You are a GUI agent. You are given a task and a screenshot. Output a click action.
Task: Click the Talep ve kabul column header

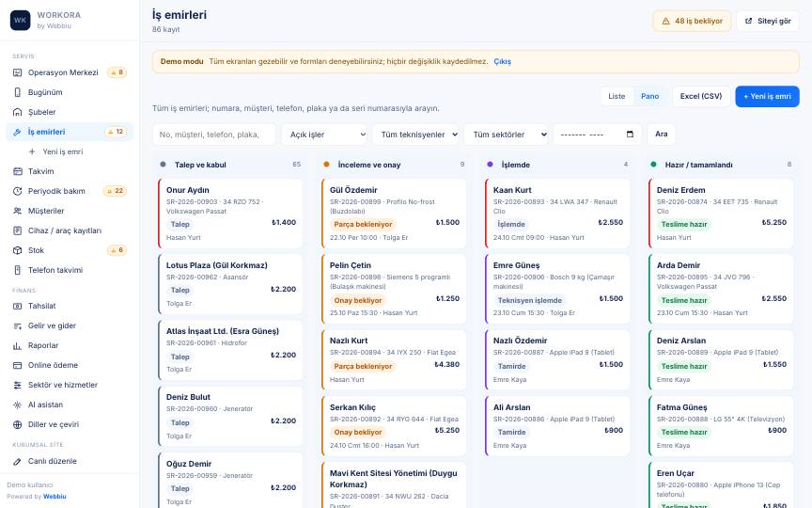[x=200, y=165]
